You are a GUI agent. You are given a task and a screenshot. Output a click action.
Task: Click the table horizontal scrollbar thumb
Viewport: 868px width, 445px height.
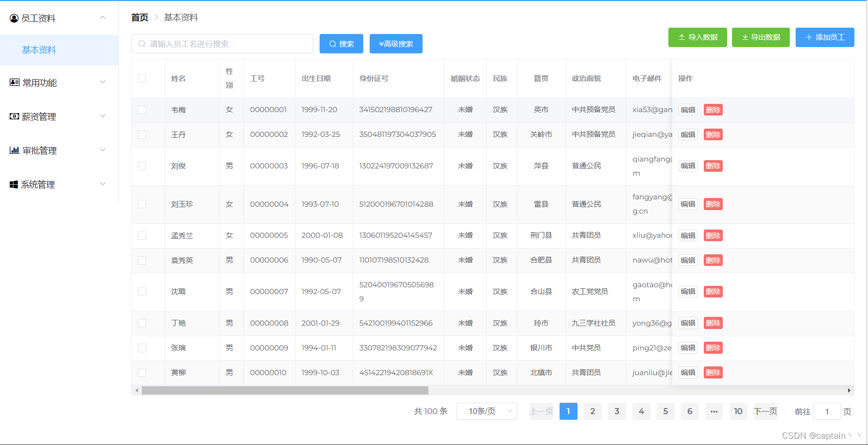(x=285, y=391)
